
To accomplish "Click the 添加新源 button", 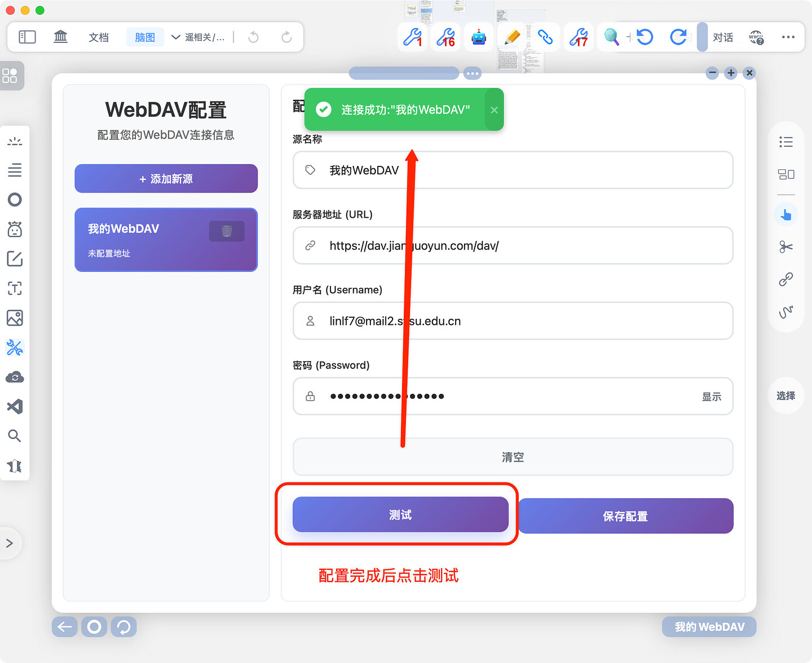I will pos(166,179).
